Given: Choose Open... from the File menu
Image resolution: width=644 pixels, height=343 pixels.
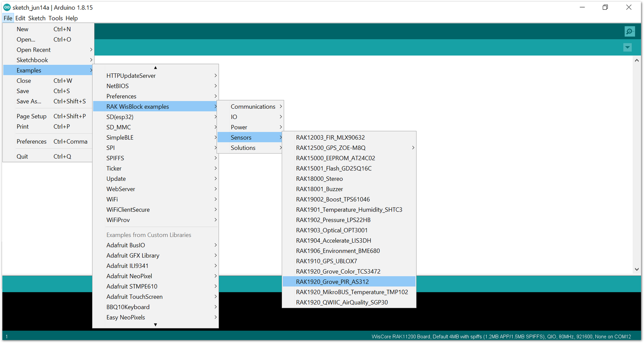Looking at the screenshot, I should pyautogui.click(x=48, y=40).
